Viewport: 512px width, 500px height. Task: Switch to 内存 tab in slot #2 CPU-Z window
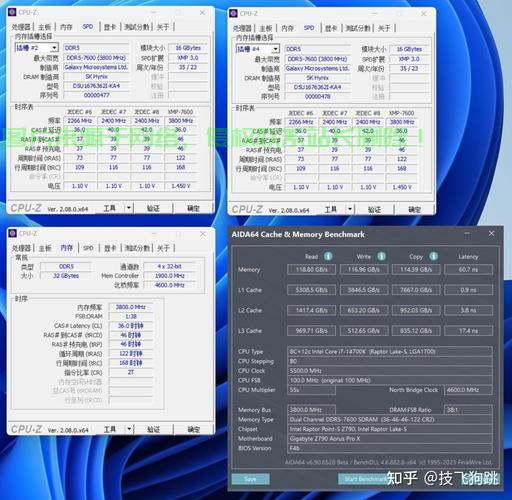[x=66, y=27]
